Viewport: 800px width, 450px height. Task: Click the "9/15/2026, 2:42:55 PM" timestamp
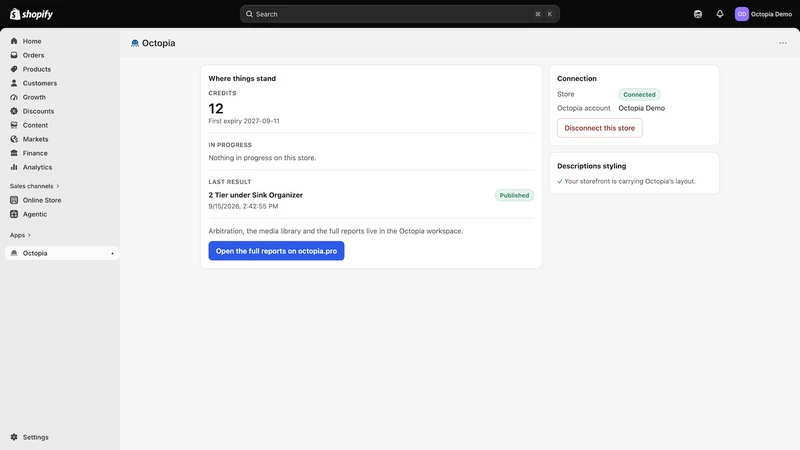(243, 206)
